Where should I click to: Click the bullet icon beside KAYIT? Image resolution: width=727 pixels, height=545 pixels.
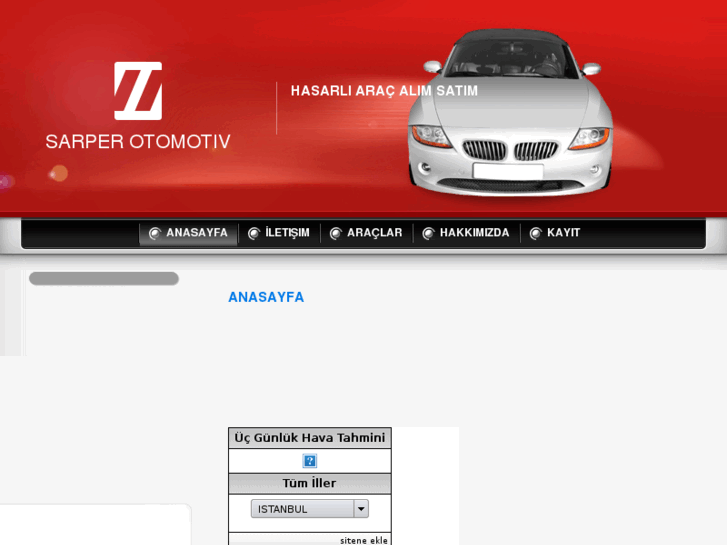pos(536,233)
